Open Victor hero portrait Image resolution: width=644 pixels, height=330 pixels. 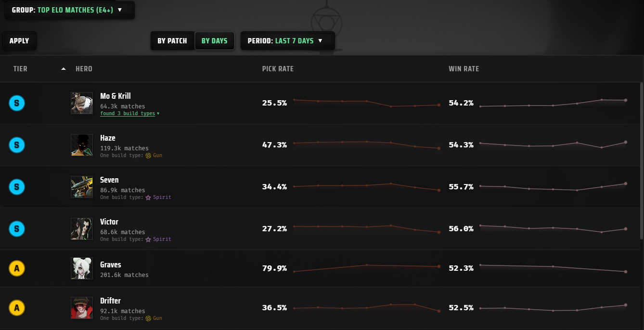coord(82,229)
